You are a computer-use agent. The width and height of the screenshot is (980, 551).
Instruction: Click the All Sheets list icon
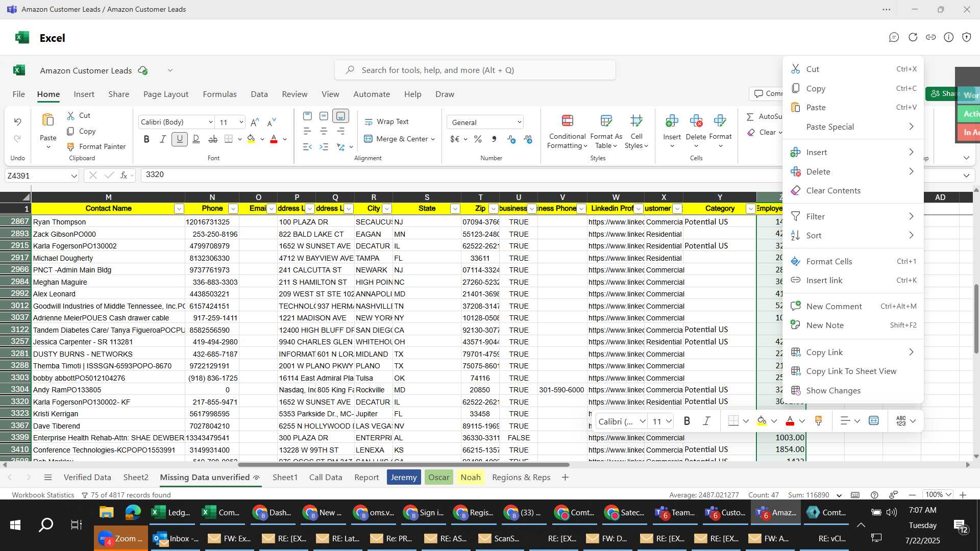click(48, 478)
